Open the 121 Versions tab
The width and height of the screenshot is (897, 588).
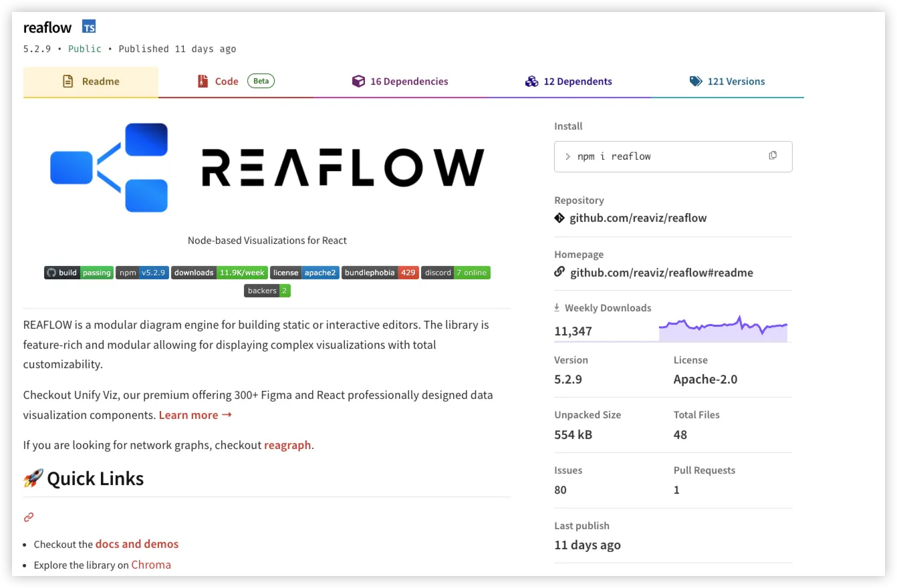[x=727, y=82]
